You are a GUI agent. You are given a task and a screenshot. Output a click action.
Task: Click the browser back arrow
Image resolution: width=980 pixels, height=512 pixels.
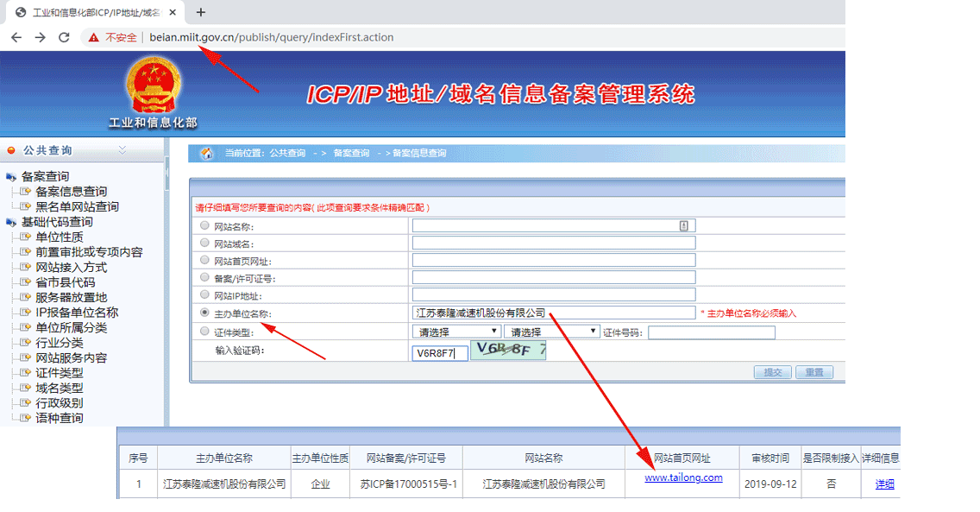(x=16, y=37)
